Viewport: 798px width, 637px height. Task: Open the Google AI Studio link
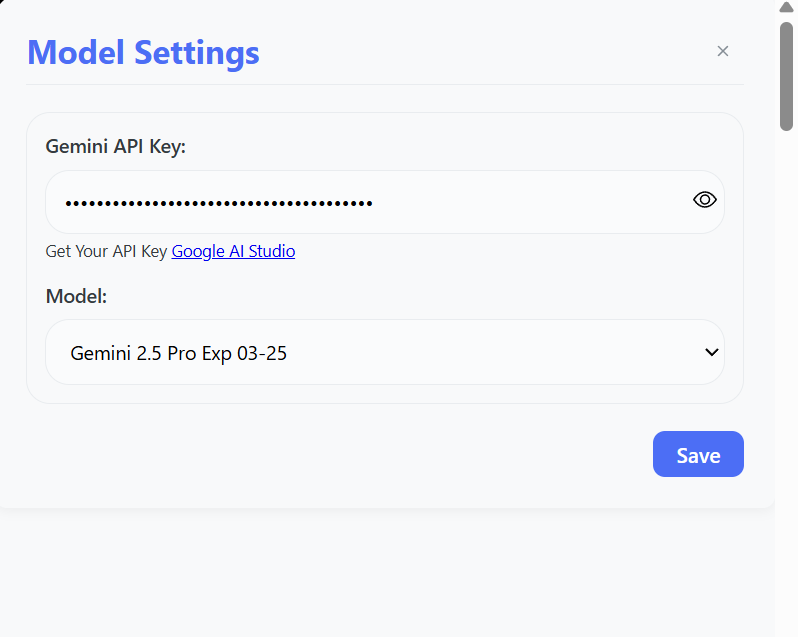[233, 251]
